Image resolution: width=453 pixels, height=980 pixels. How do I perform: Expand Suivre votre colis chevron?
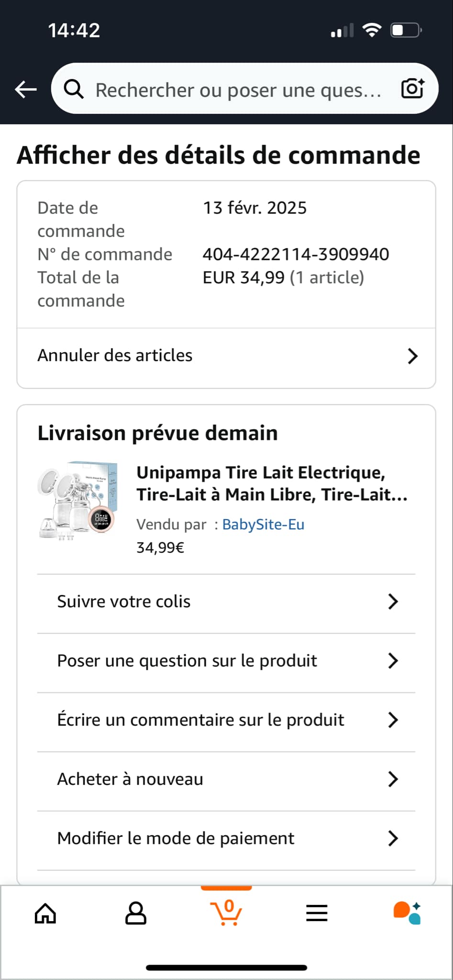393,601
